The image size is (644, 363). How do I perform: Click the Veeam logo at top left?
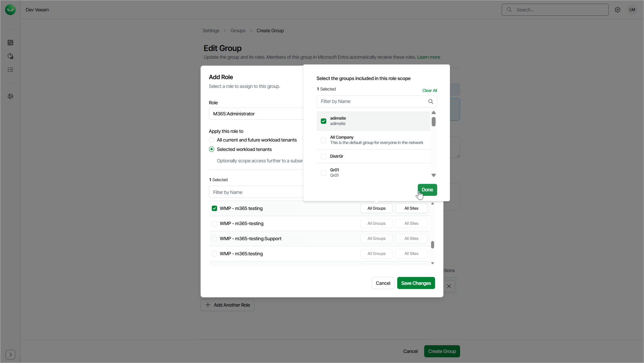(x=10, y=9)
